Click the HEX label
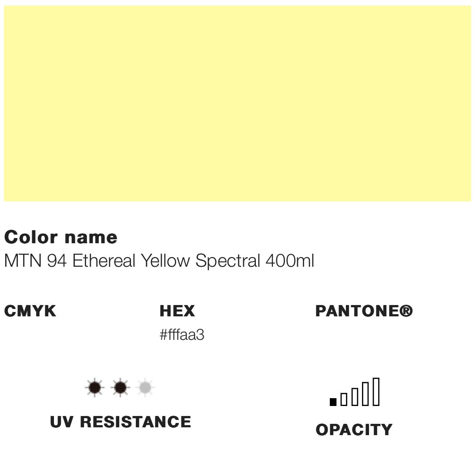Screen dimensions: 476x453 coord(177,311)
